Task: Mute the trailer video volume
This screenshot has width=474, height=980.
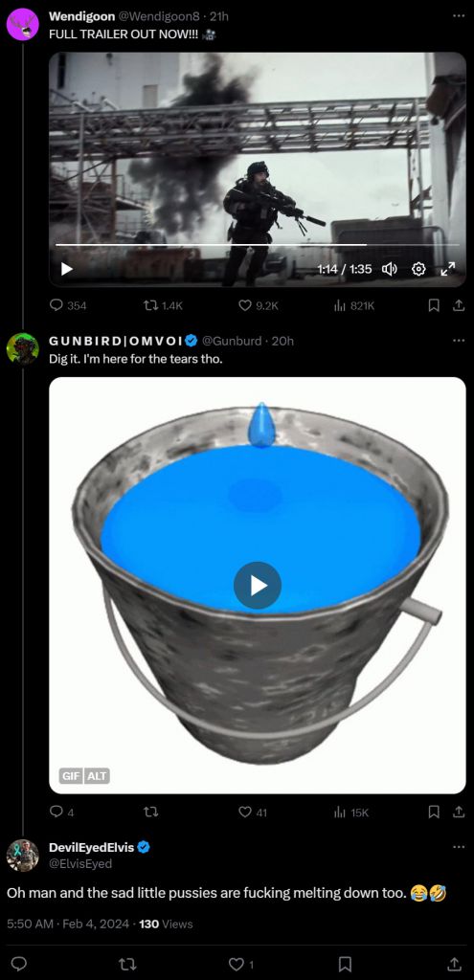Action: click(x=390, y=269)
